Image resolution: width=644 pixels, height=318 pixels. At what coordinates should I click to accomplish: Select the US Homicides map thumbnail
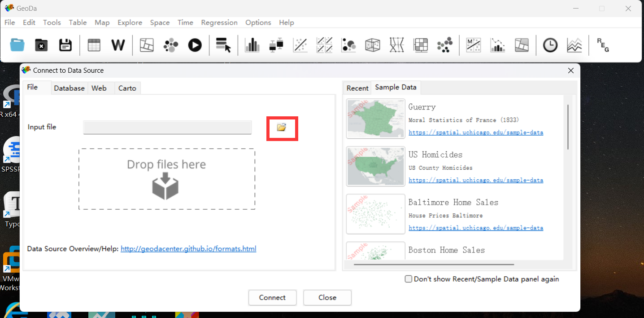[x=376, y=166]
